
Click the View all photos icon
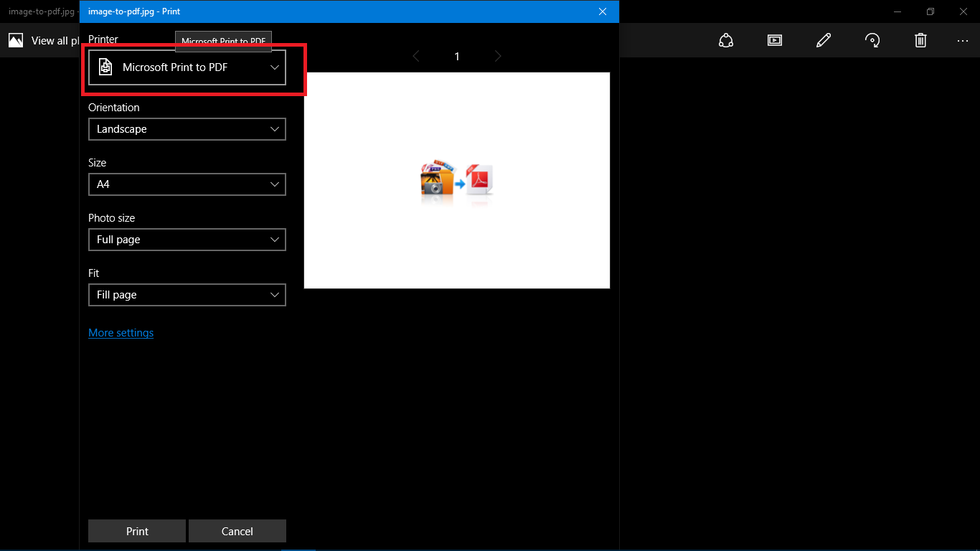[16, 41]
